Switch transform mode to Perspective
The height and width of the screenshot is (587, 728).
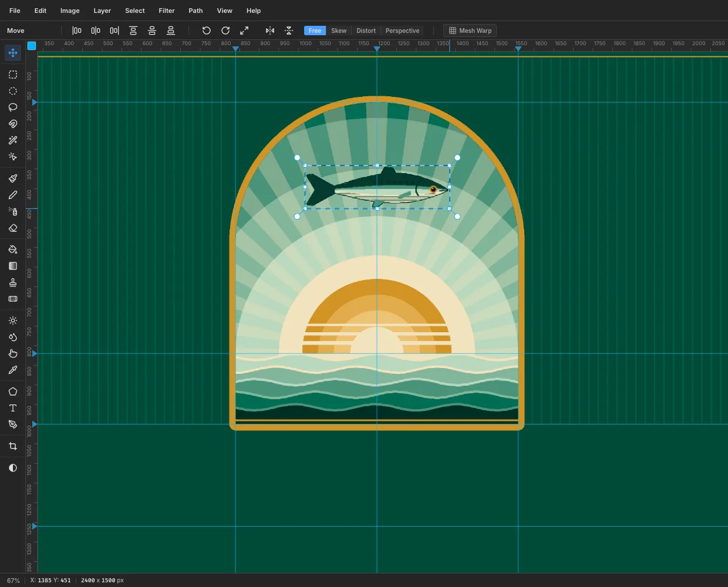(403, 31)
